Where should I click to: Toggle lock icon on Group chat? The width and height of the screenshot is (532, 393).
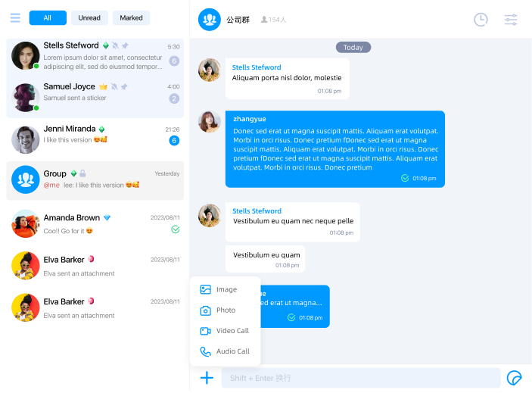click(x=82, y=173)
